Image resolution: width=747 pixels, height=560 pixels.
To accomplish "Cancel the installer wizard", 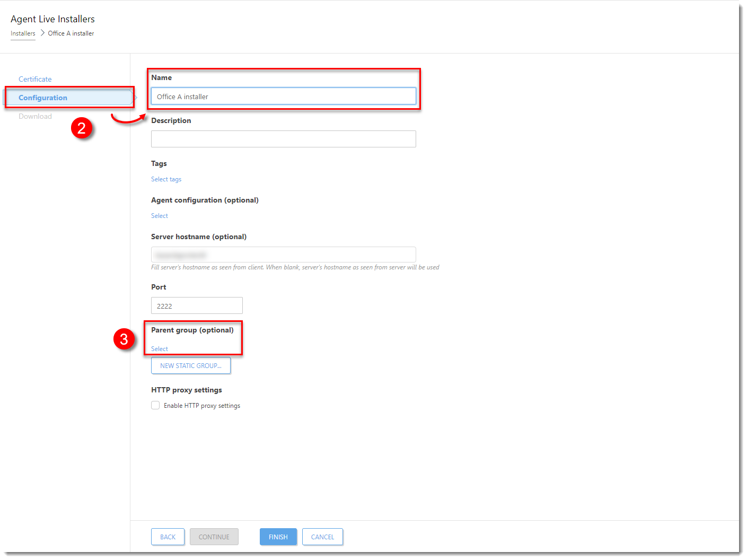I will coord(322,537).
